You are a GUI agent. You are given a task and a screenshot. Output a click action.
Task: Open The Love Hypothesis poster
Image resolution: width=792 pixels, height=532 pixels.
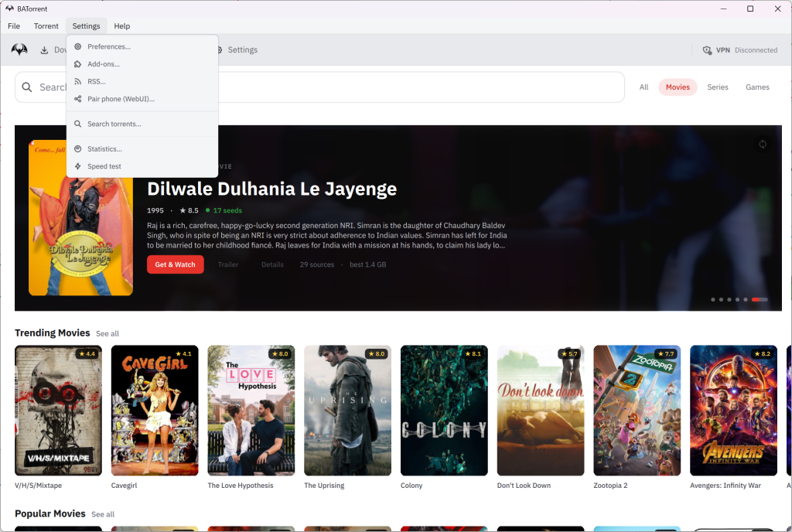(251, 411)
